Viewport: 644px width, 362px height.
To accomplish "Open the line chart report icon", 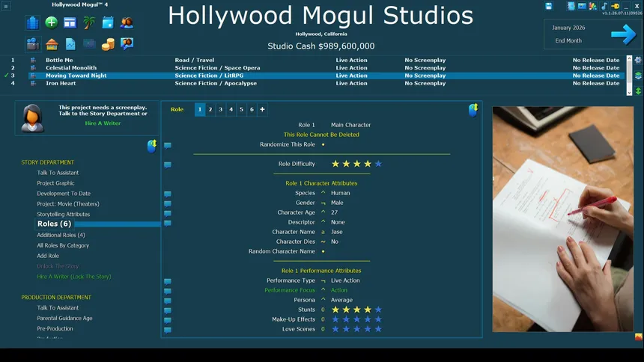I will (x=70, y=44).
